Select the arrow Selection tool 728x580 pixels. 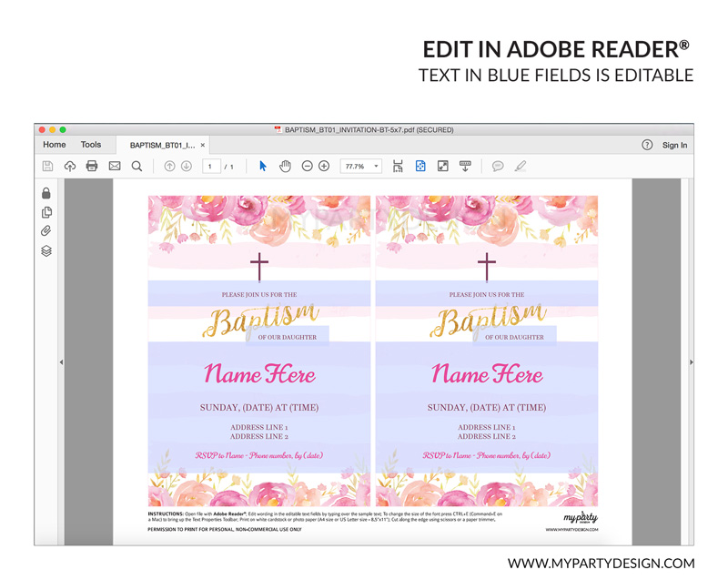pyautogui.click(x=263, y=167)
